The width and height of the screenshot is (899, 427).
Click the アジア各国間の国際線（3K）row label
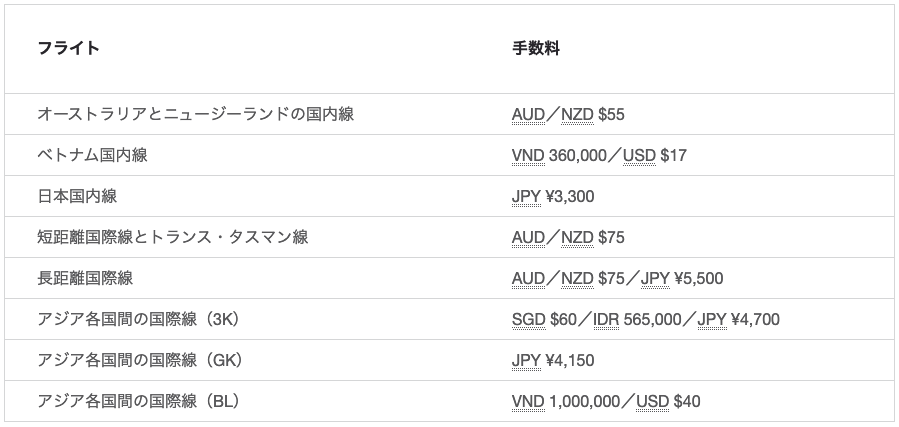(x=141, y=319)
